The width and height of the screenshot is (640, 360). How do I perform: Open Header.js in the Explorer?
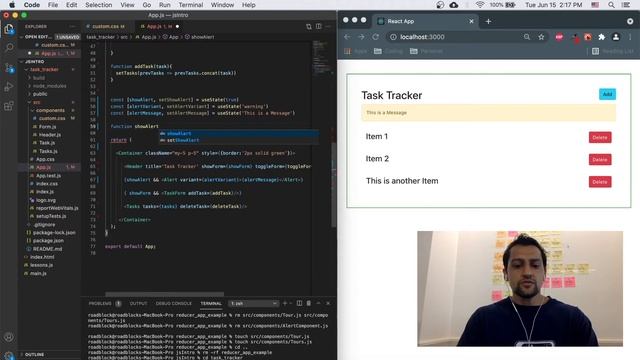click(51, 135)
